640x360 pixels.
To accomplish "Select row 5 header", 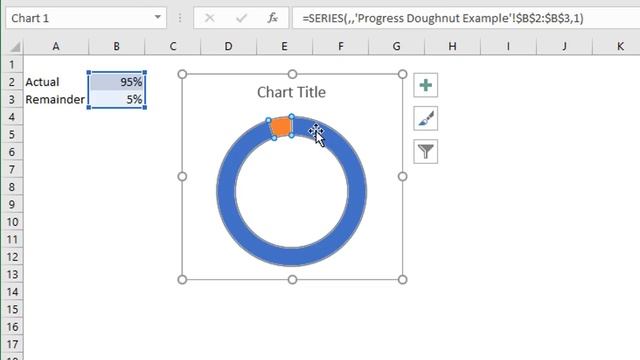I will [x=12, y=135].
